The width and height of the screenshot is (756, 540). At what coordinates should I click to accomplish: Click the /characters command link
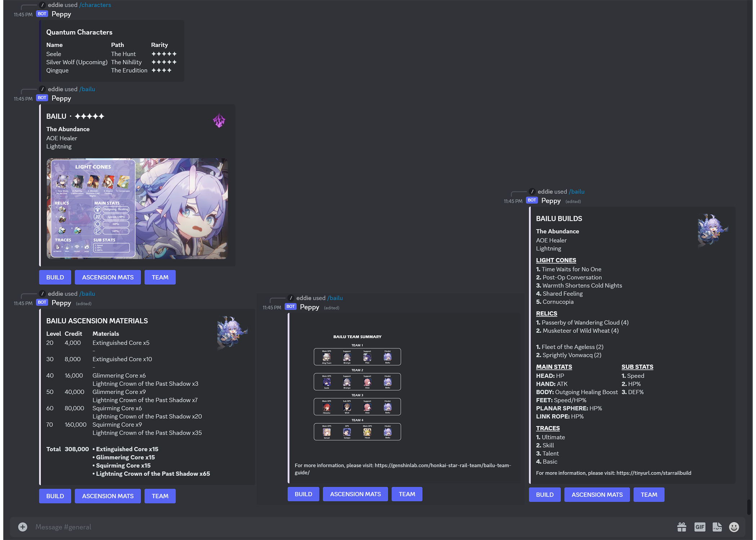[95, 5]
